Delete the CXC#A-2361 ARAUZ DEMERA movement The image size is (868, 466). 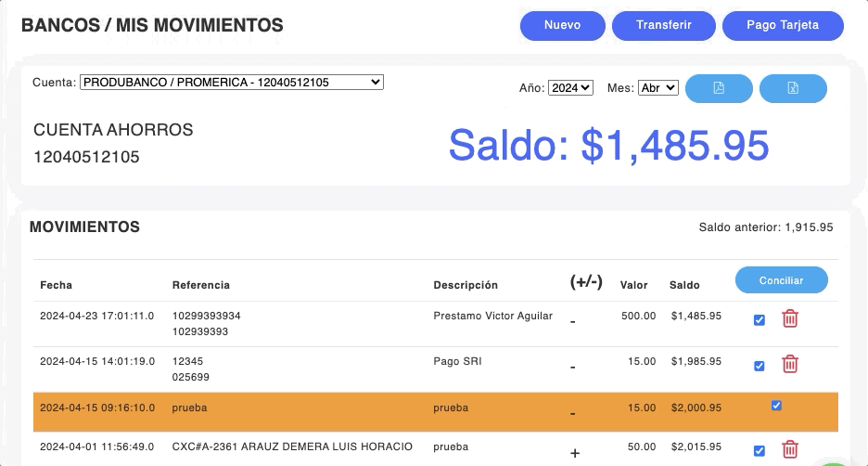[x=790, y=450]
